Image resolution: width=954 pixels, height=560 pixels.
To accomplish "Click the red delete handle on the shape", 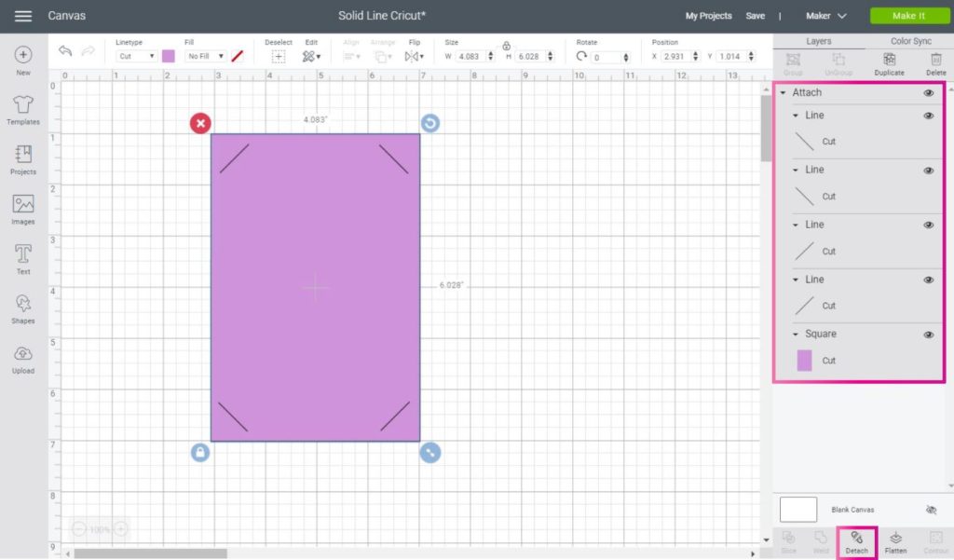I will click(x=200, y=123).
